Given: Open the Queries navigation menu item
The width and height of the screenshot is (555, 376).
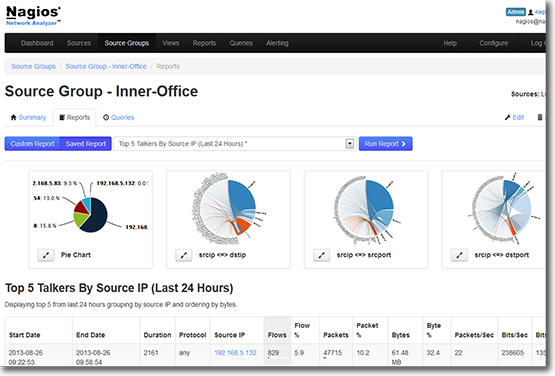Looking at the screenshot, I should [x=241, y=43].
